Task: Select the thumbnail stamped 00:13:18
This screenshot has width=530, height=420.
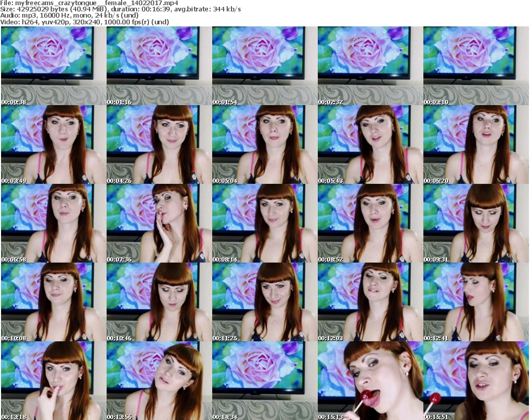Action: click(53, 381)
